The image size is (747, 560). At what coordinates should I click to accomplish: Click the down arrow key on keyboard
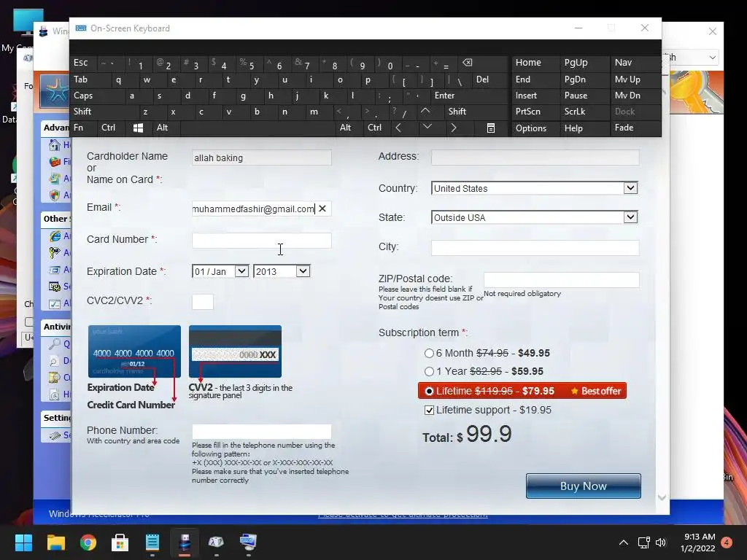[x=427, y=127]
